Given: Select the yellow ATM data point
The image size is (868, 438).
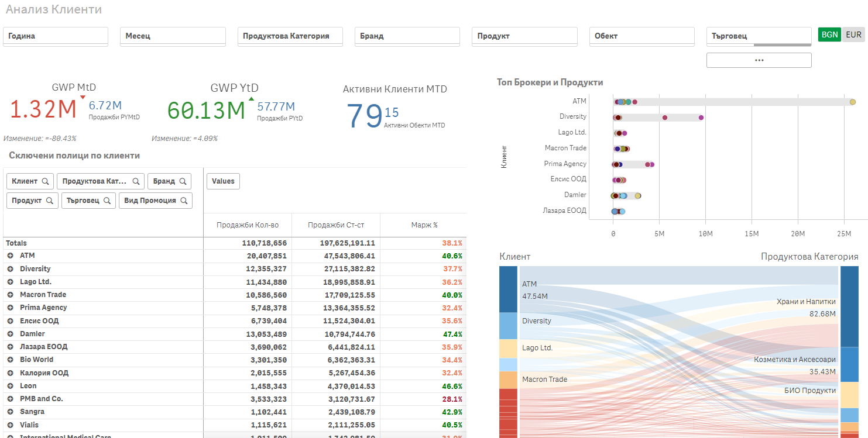Looking at the screenshot, I should (853, 102).
